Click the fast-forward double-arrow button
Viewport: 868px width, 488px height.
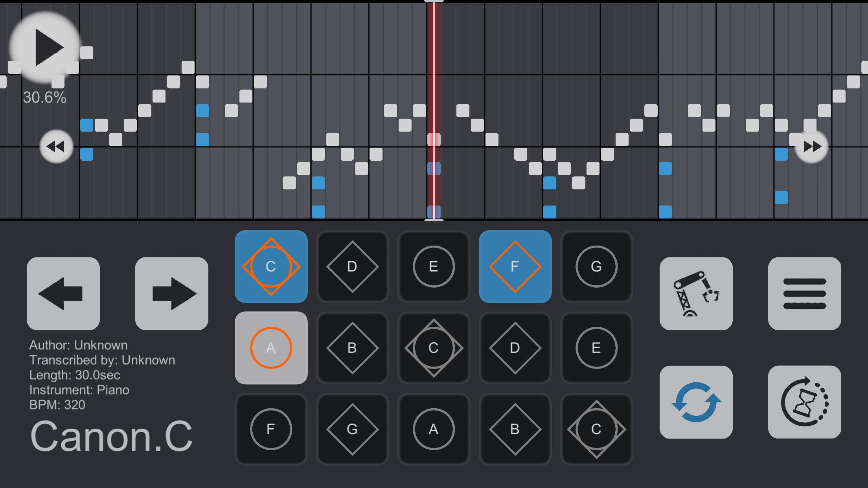812,147
